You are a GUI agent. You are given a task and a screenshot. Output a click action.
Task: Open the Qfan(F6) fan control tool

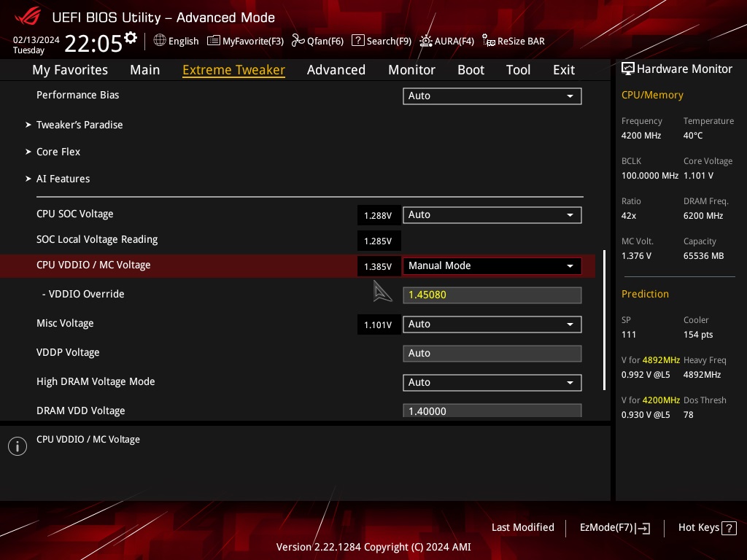(318, 41)
